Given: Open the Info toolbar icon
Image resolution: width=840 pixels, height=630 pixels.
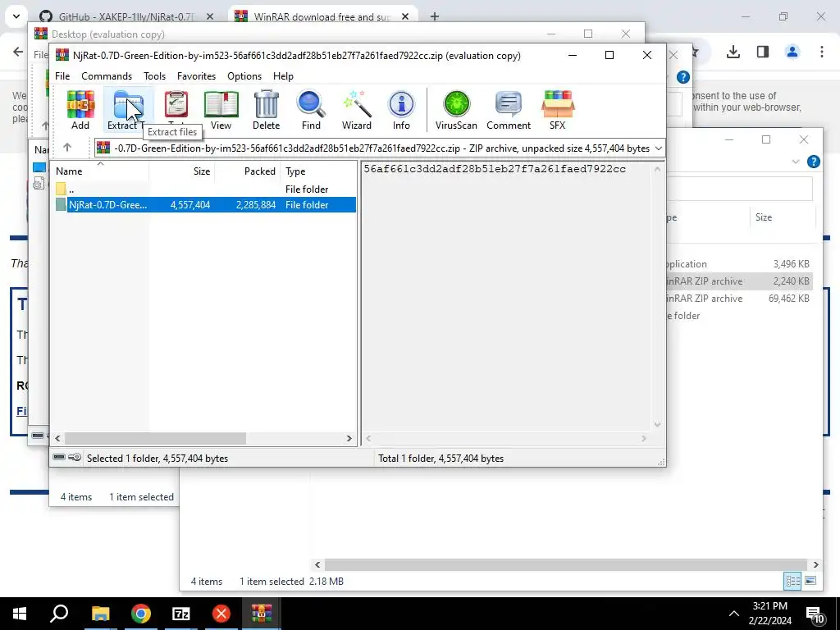Looking at the screenshot, I should click(x=401, y=110).
